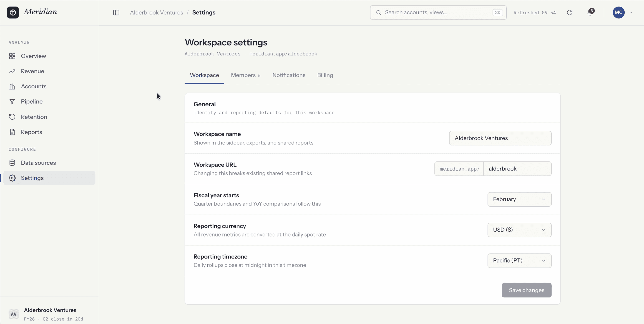Open Data sources in Configure
Image resolution: width=644 pixels, height=324 pixels.
tap(49, 163)
